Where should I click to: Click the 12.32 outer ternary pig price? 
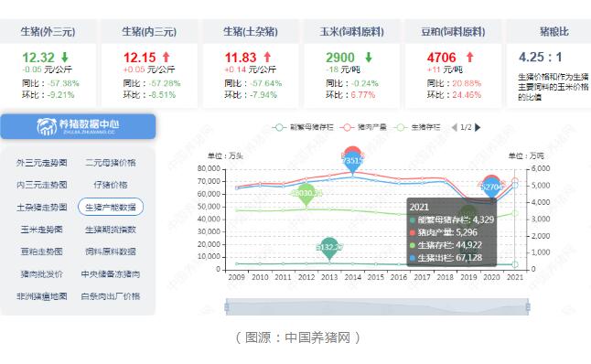coord(38,58)
